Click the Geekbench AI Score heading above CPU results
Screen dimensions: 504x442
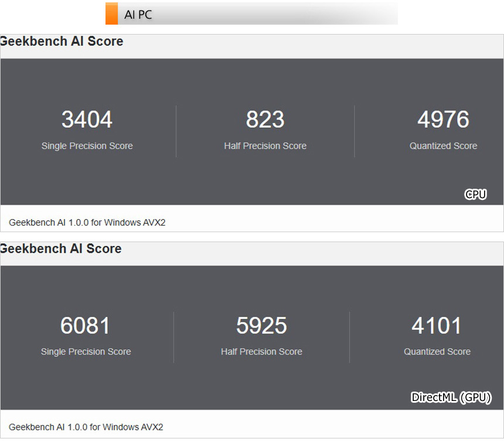(x=62, y=42)
